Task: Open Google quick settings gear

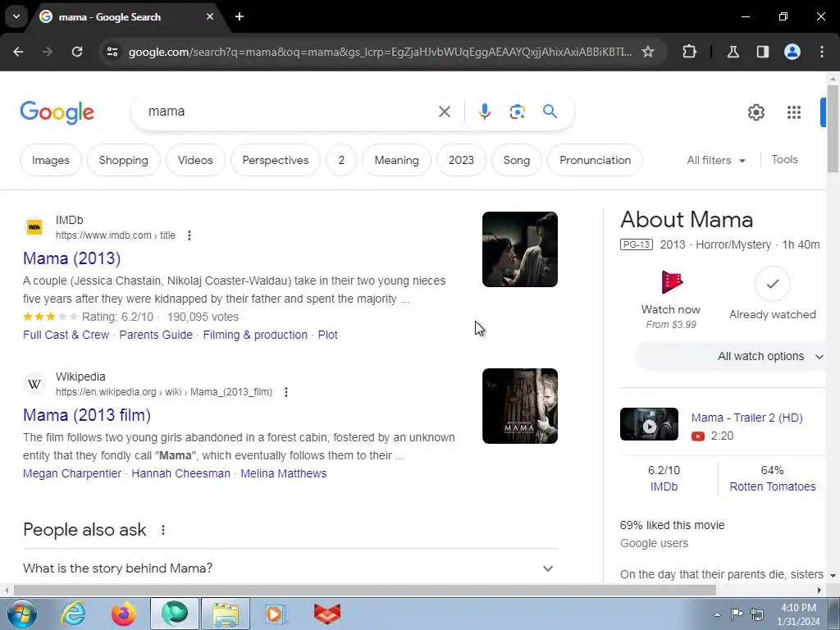Action: (756, 112)
